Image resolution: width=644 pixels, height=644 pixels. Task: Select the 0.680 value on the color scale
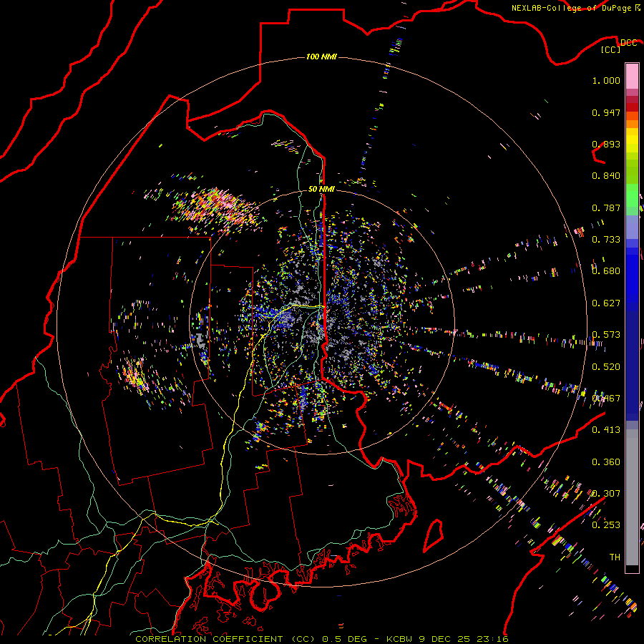click(x=606, y=271)
